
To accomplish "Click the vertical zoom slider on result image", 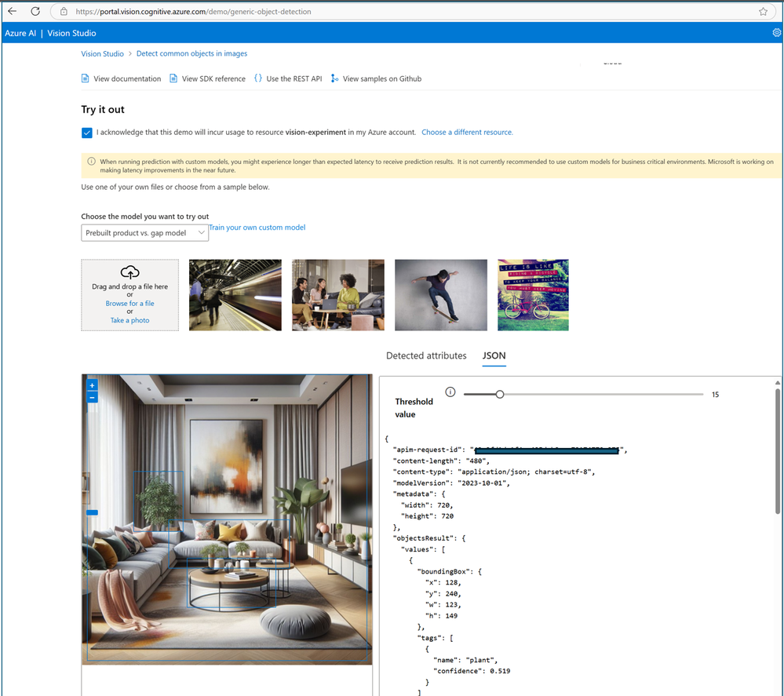I will tap(92, 512).
